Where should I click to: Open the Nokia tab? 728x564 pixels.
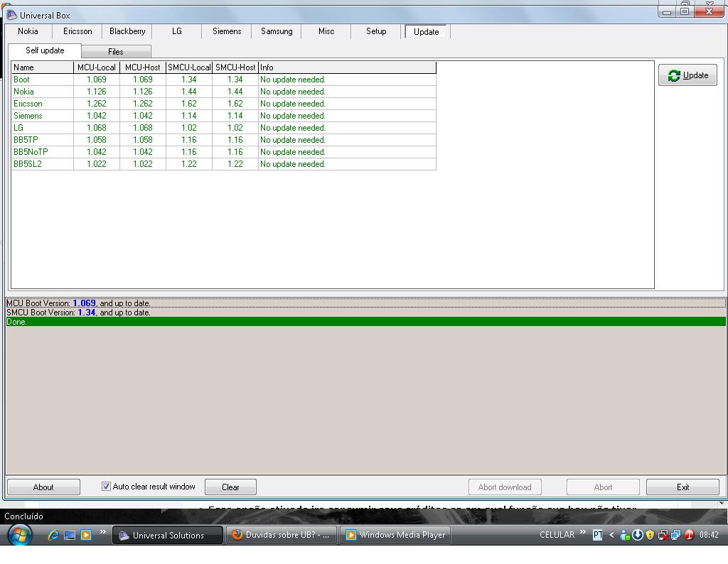pyautogui.click(x=28, y=31)
